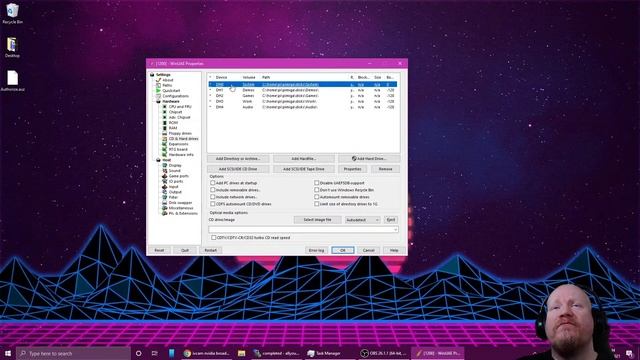The width and height of the screenshot is (640, 360).
Task: Select the DH3 Work drive row
Action: point(302,101)
